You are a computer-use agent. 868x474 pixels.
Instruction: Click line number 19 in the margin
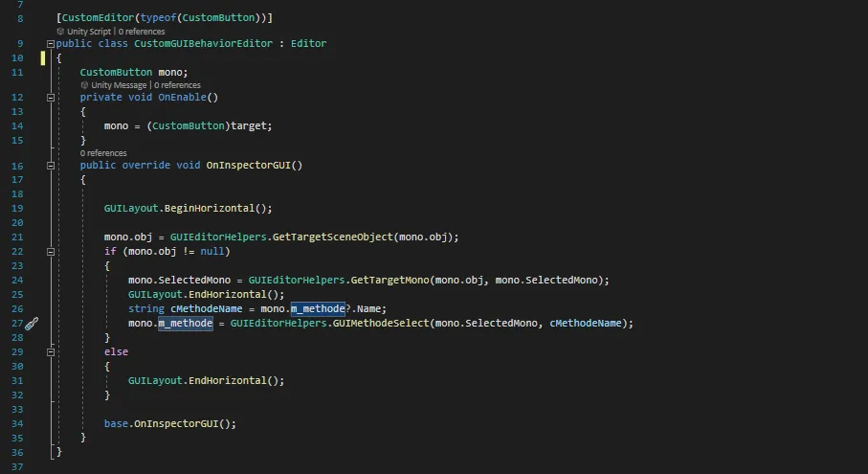coord(16,209)
